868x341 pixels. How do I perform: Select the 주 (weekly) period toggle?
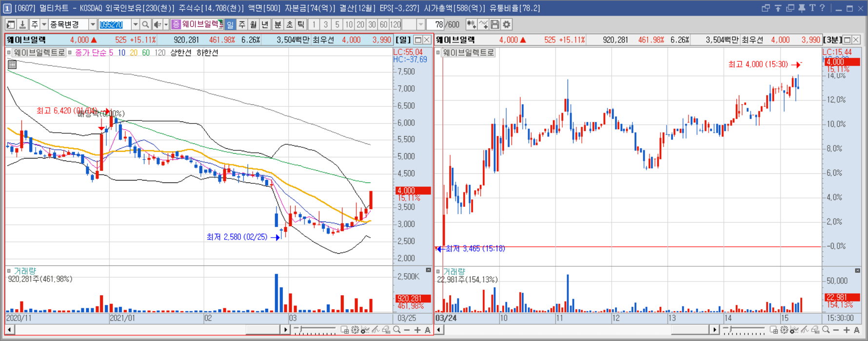[x=242, y=24]
